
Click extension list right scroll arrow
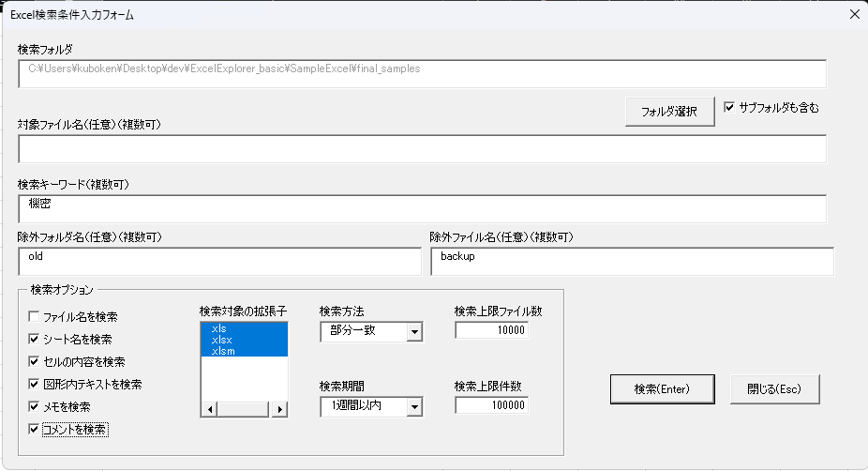(279, 409)
